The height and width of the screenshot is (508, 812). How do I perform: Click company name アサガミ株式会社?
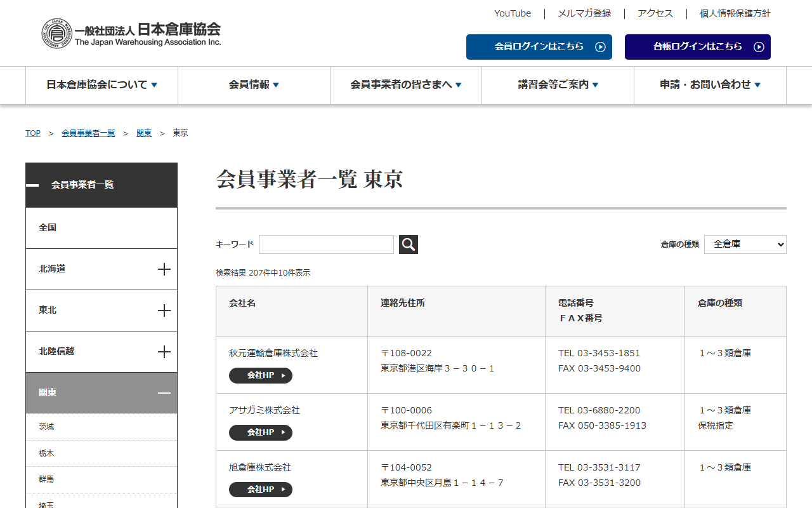tap(265, 410)
